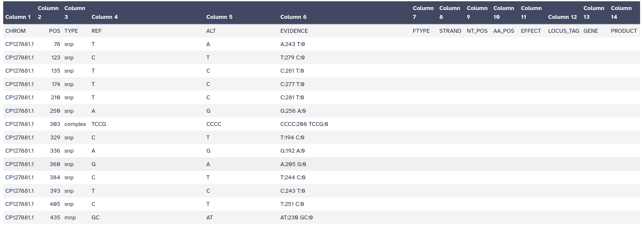Viewport: 644px width, 226px height.
Task: Click the PRODUCT cell
Action: [623, 31]
